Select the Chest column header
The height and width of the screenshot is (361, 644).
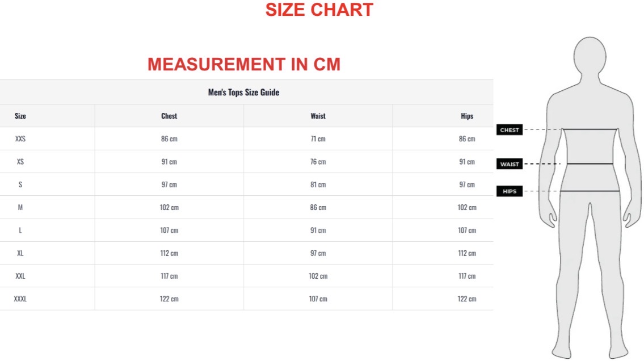pos(169,116)
